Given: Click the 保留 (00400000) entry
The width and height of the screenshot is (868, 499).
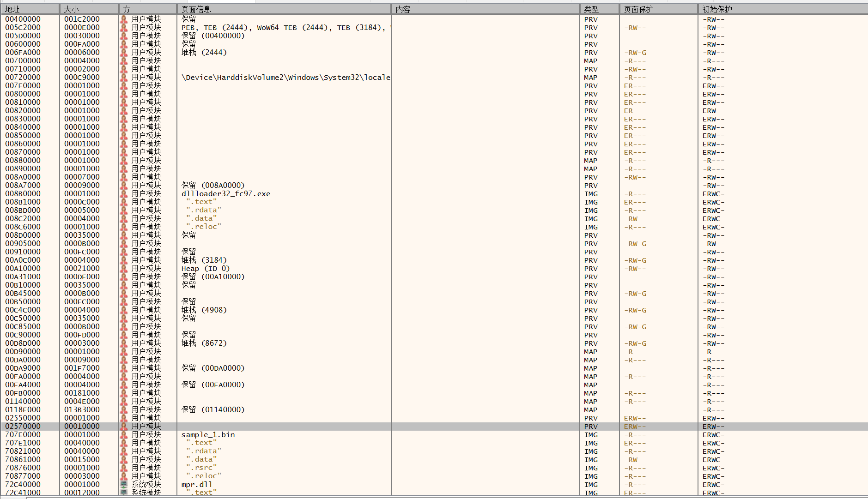Looking at the screenshot, I should point(213,36).
